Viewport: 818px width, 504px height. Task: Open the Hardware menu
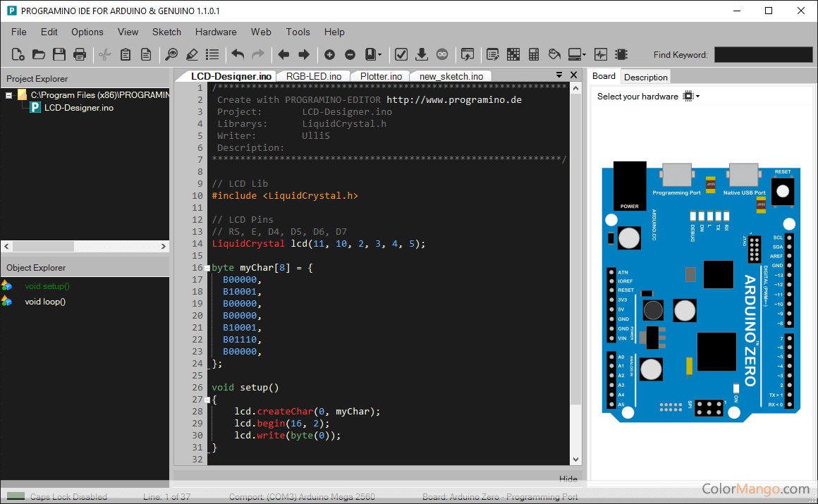click(x=215, y=32)
